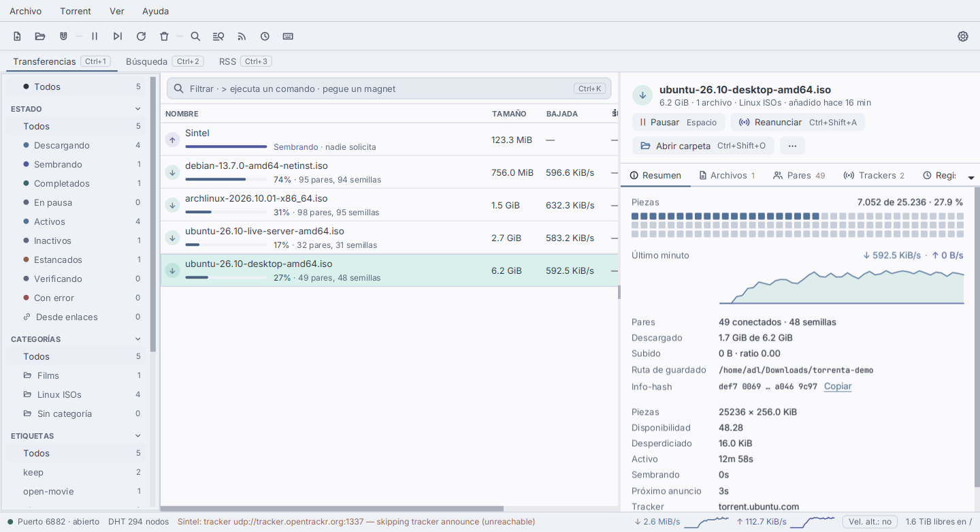This screenshot has width=980, height=532.
Task: Click the Abrir carpeta button
Action: pyautogui.click(x=703, y=146)
